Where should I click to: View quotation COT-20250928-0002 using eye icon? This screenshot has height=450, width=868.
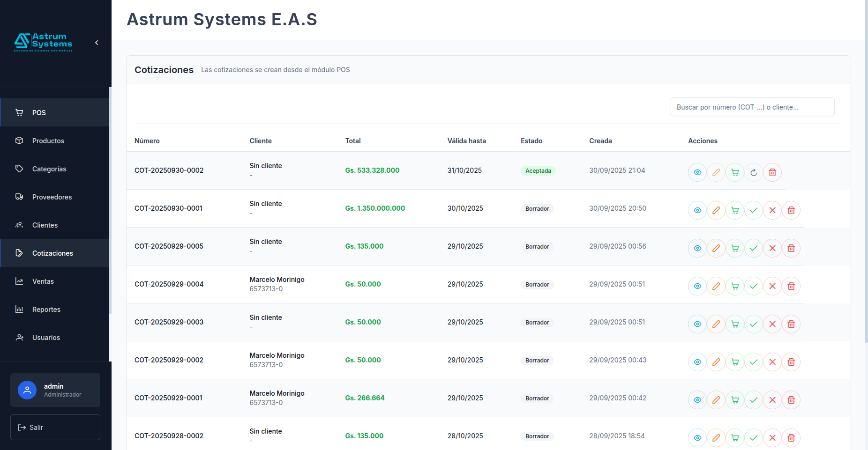697,438
